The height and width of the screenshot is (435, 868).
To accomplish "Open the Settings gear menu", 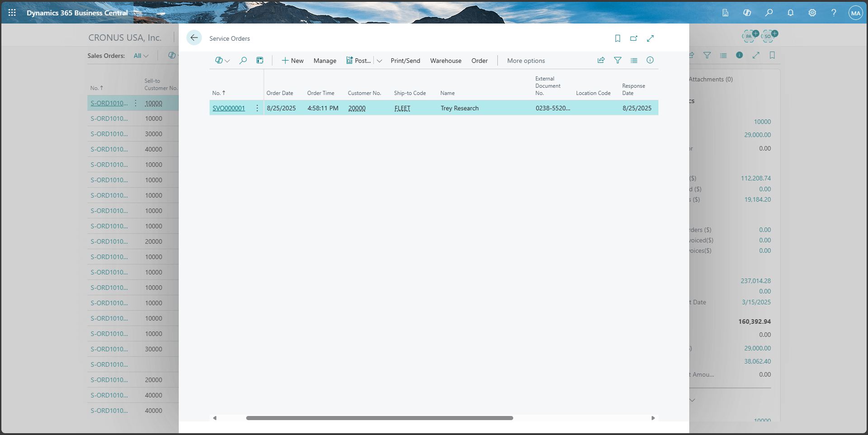I will pyautogui.click(x=812, y=12).
